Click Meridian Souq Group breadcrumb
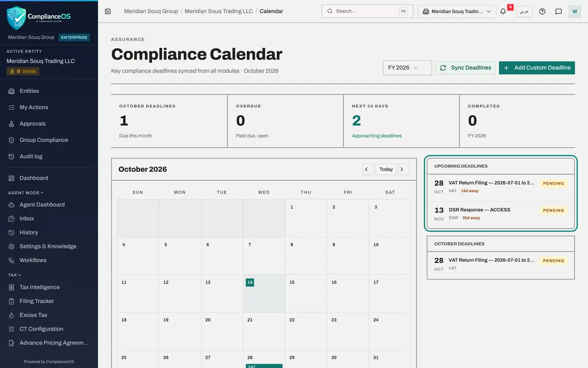 coord(151,11)
